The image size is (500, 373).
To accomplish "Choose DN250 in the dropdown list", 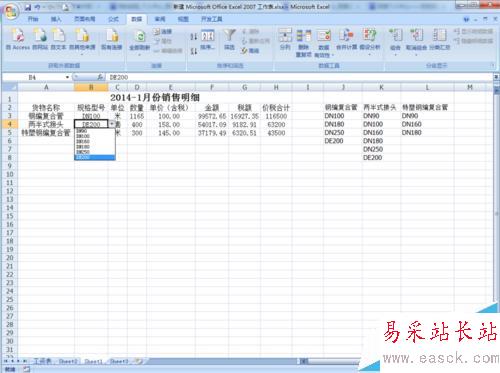I will pyautogui.click(x=95, y=152).
